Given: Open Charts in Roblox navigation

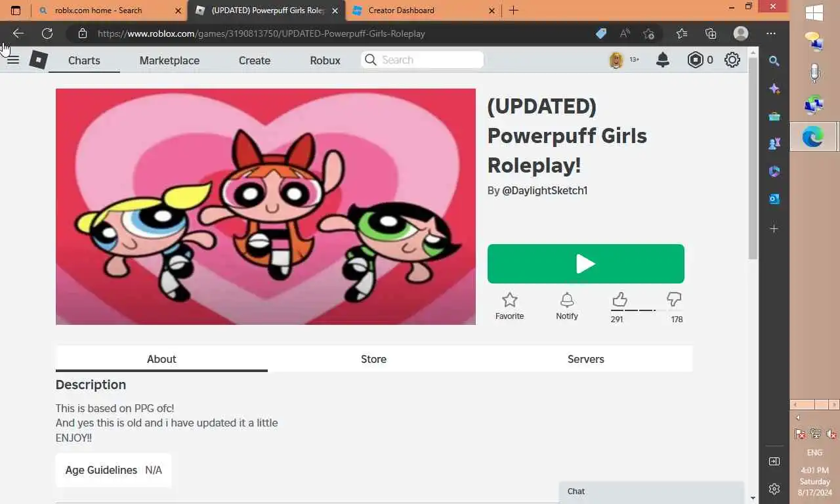Looking at the screenshot, I should (84, 60).
